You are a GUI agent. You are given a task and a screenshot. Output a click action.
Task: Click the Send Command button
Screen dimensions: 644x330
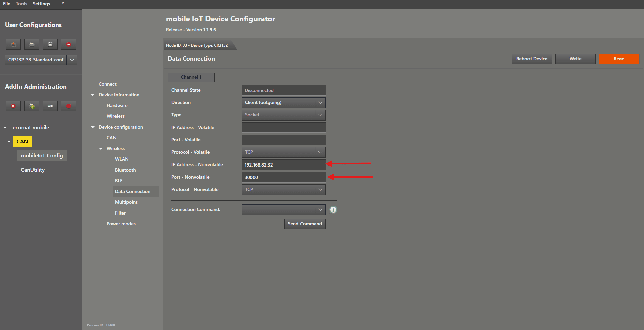tap(305, 224)
